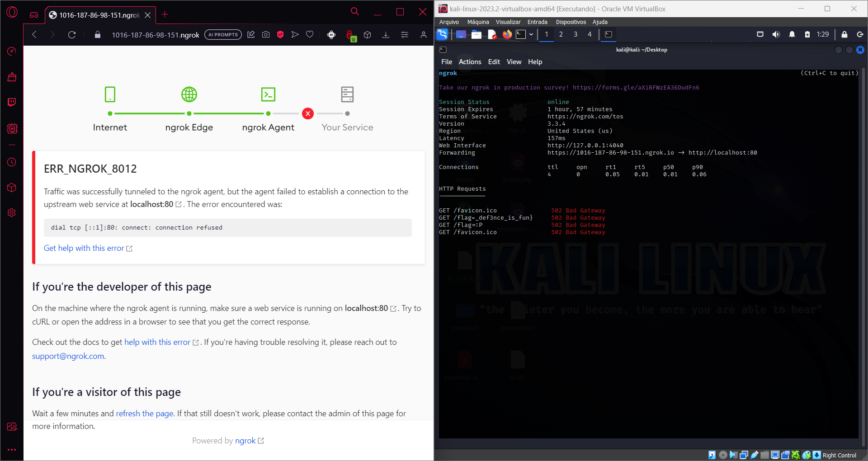Lock Kali screen with padlock icon
This screenshot has height=461, width=868.
[844, 34]
